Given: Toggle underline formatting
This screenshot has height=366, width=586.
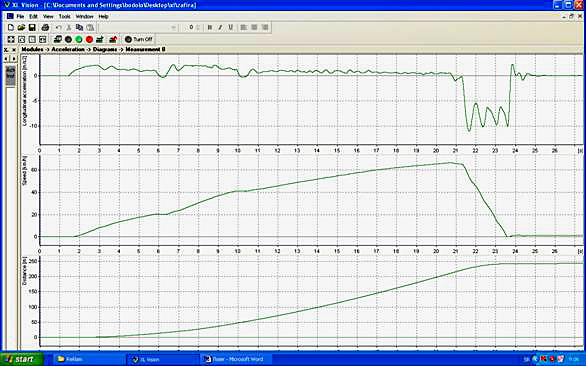Looking at the screenshot, I should 231,27.
